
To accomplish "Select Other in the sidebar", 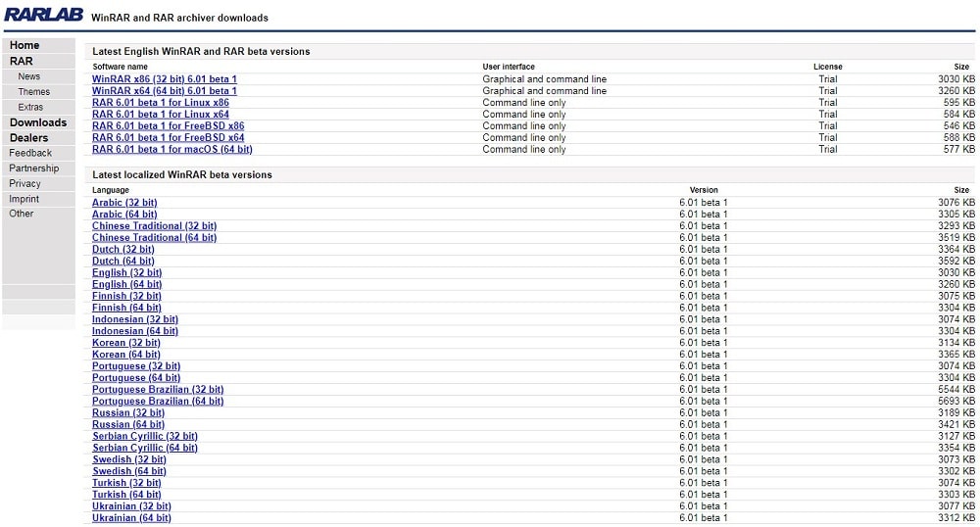I will click(22, 214).
